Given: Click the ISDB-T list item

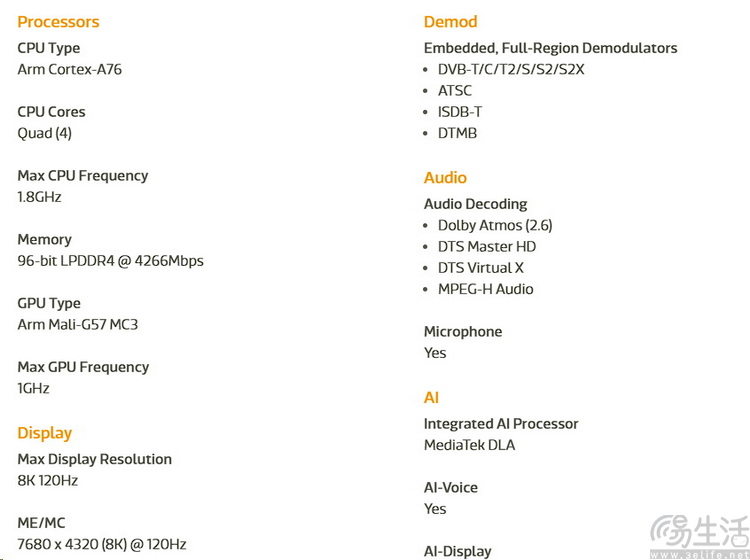Looking at the screenshot, I should [x=460, y=112].
